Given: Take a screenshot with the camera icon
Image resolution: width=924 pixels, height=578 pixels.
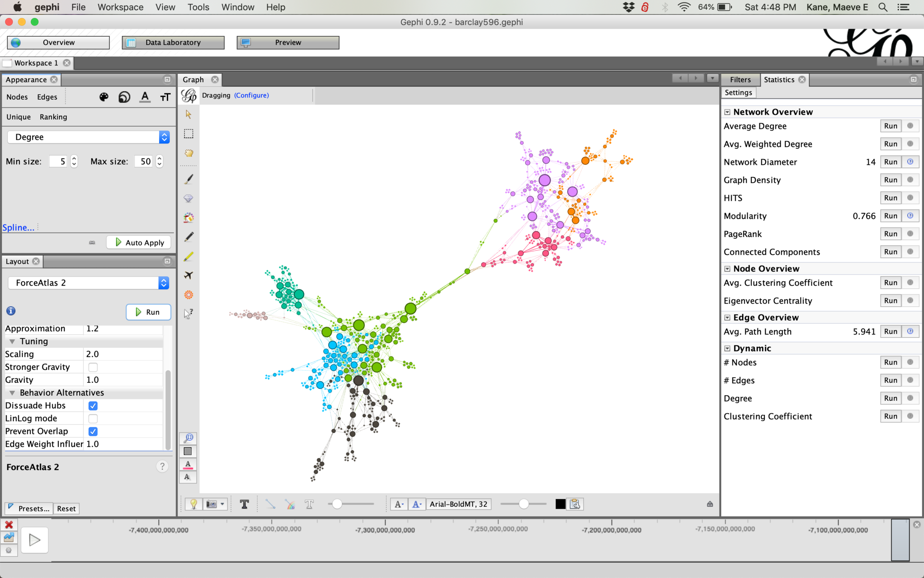Looking at the screenshot, I should [x=212, y=504].
